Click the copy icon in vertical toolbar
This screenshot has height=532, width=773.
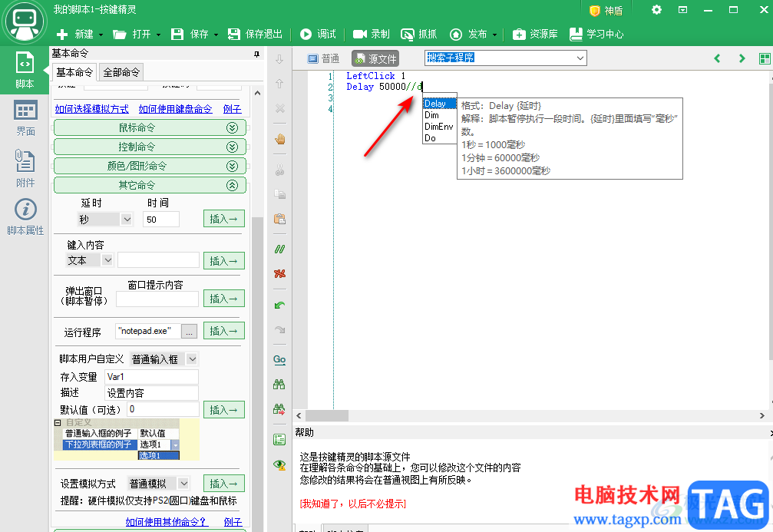[x=279, y=194]
